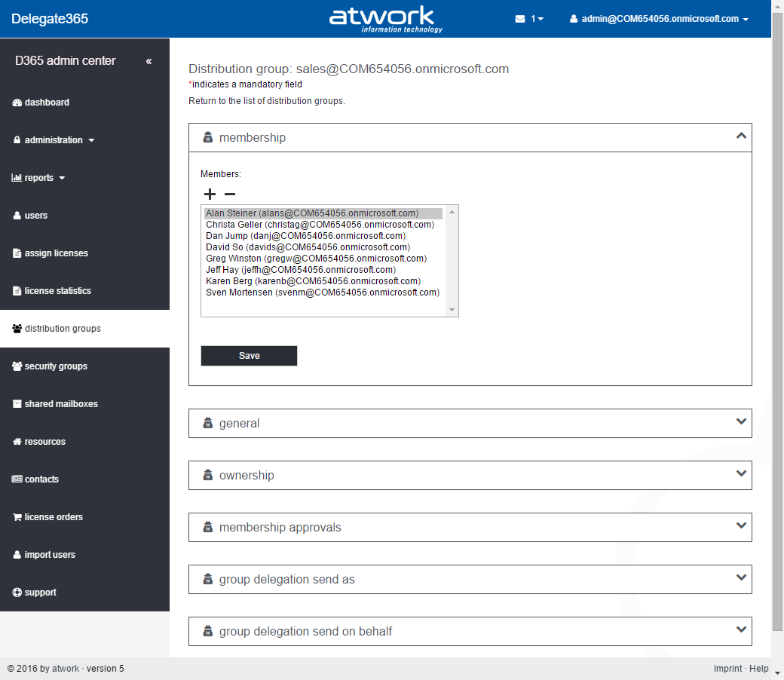Open the Imprint link in footer
This screenshot has width=784, height=680.
pos(727,669)
